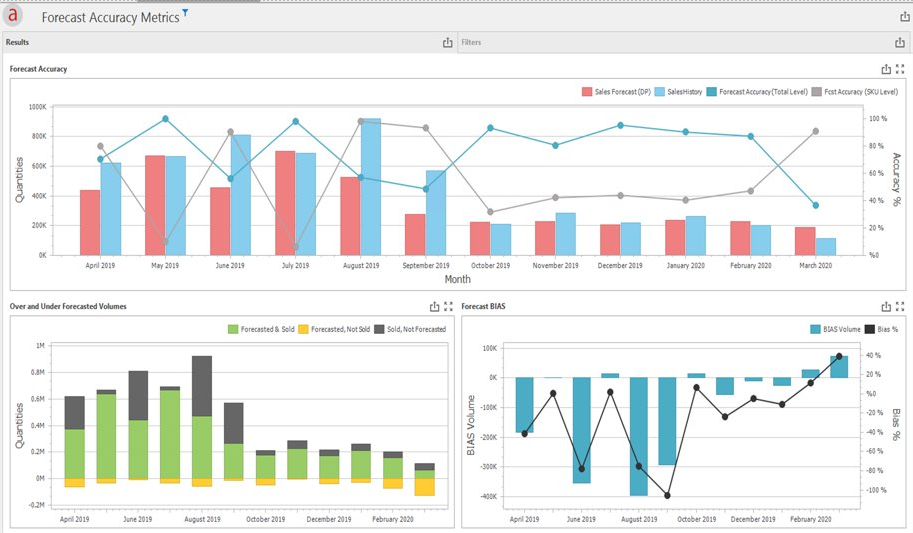The width and height of the screenshot is (913, 533).
Task: Maximize the Forecast BIAS chart
Action: [x=900, y=307]
